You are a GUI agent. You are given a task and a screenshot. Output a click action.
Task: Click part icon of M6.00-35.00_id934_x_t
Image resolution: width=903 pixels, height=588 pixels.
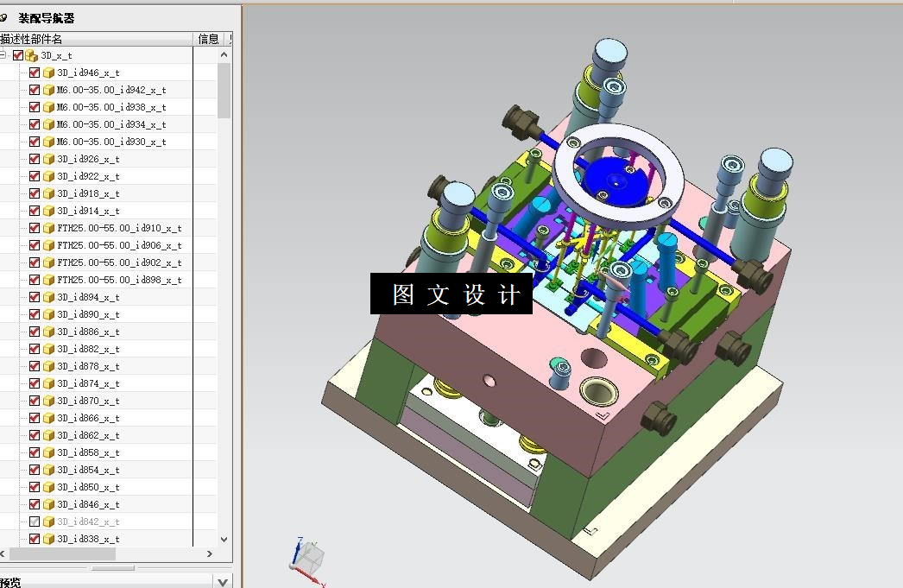48,124
